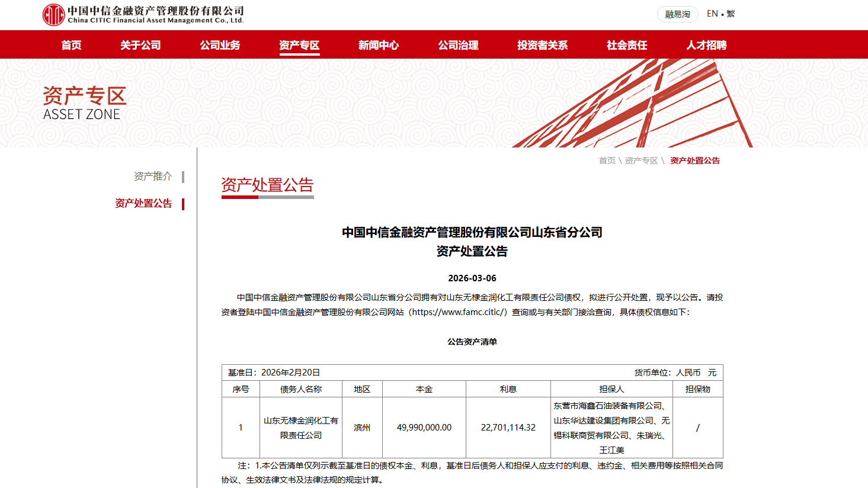
Task: Click the China CITIC Financial logo
Action: 143,15
